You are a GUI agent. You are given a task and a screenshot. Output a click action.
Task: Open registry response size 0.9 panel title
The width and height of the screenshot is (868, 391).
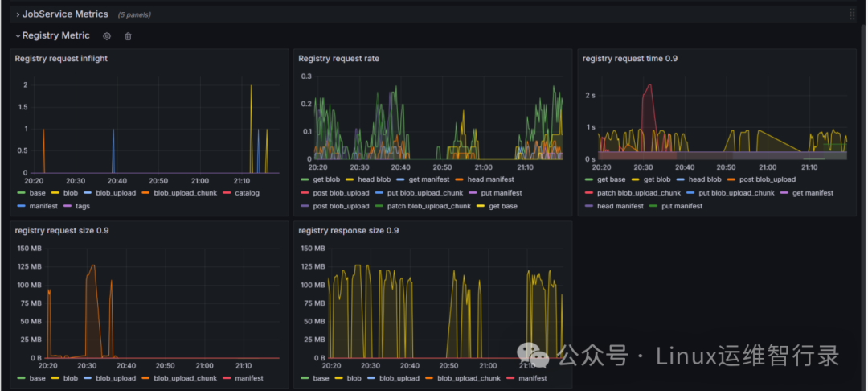tap(348, 230)
